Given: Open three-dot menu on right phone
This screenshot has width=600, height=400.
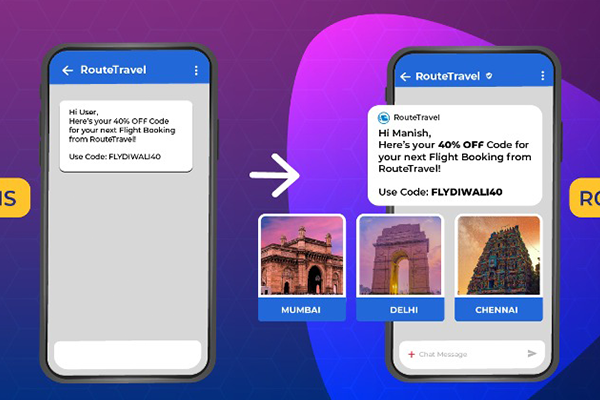Looking at the screenshot, I should click(x=543, y=76).
